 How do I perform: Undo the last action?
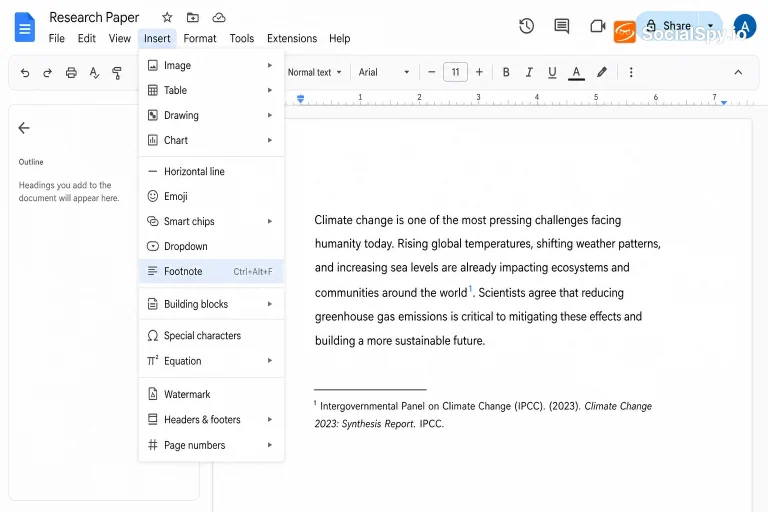click(25, 73)
